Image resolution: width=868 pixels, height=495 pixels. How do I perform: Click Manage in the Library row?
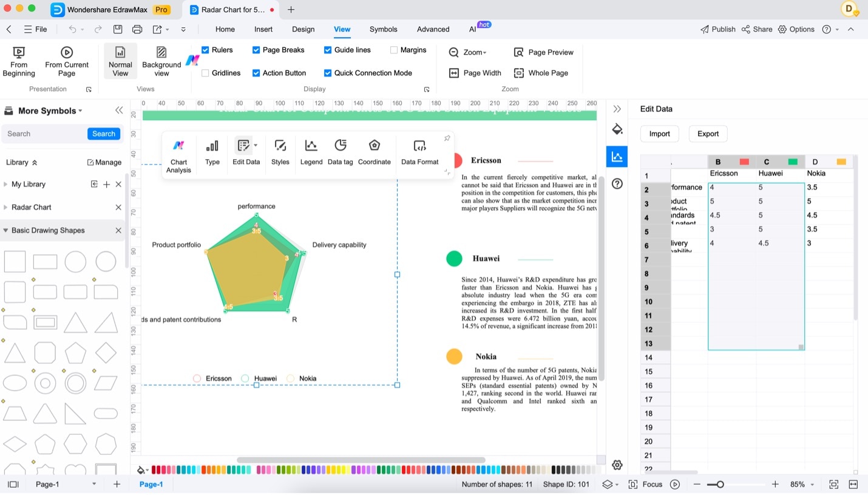(x=104, y=162)
